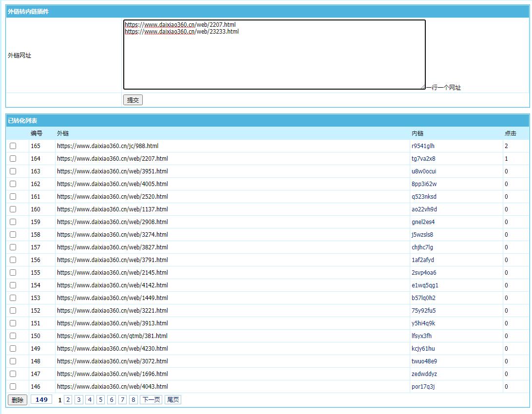532x414 pixels.
Task: Jump to page 5 in pagination
Action: pos(100,400)
